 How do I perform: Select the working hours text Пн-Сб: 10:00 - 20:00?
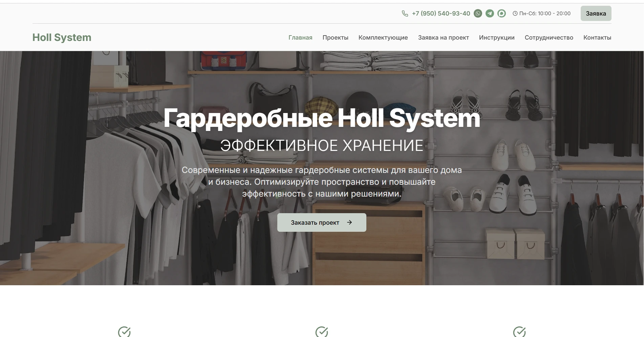pyautogui.click(x=545, y=14)
